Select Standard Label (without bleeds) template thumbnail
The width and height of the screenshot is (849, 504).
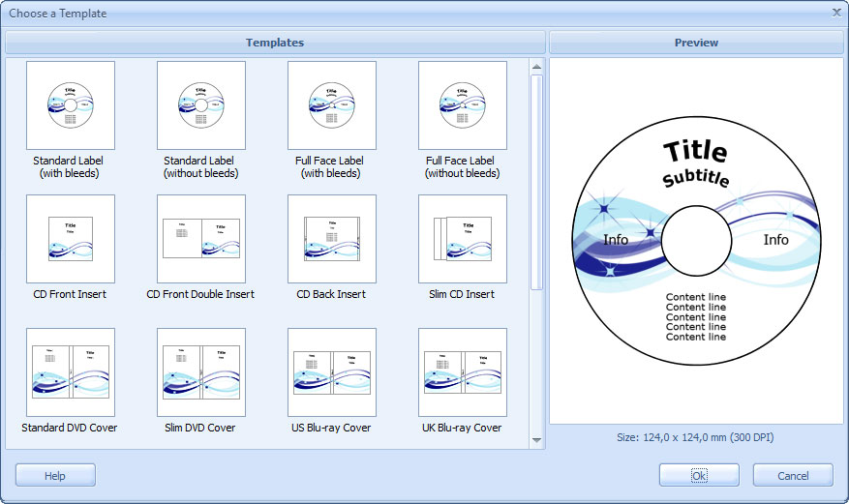pos(201,105)
